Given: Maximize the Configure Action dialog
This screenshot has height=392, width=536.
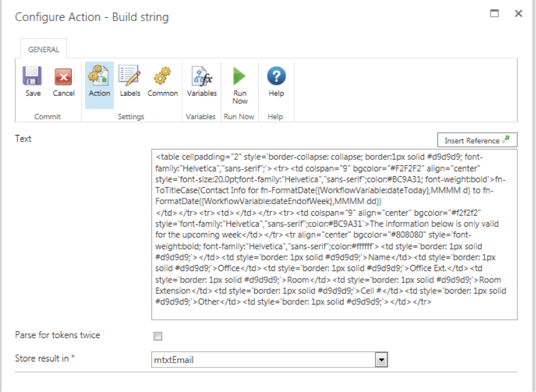Looking at the screenshot, I should 494,13.
